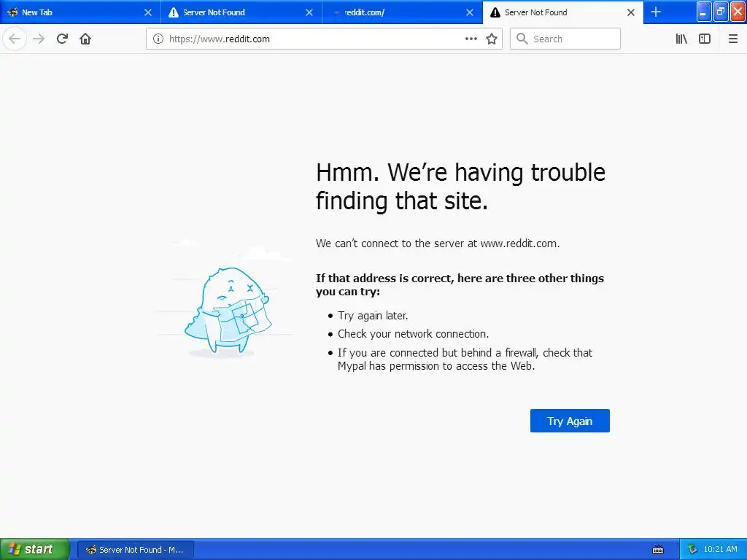Focus the URL address bar

(x=324, y=39)
